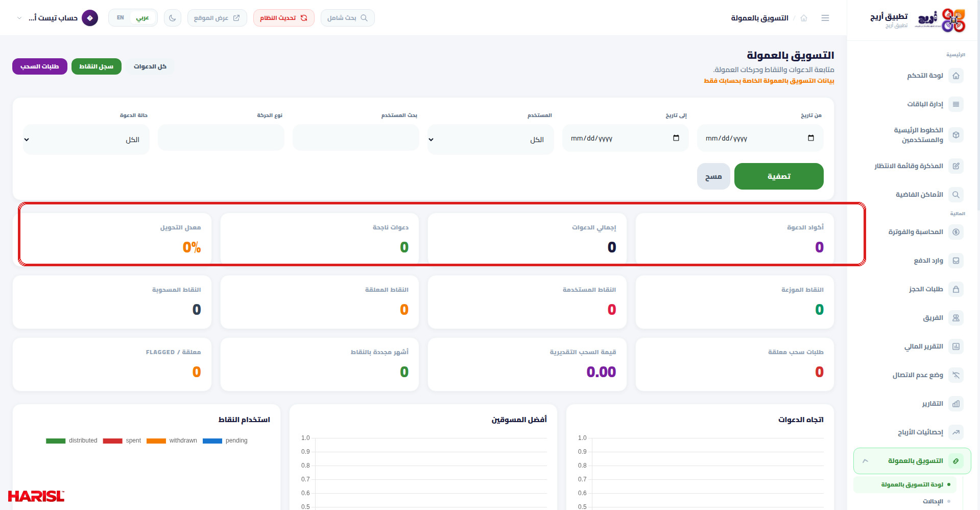
Task: Expand المستخدم dropdown filter
Action: coord(491,140)
